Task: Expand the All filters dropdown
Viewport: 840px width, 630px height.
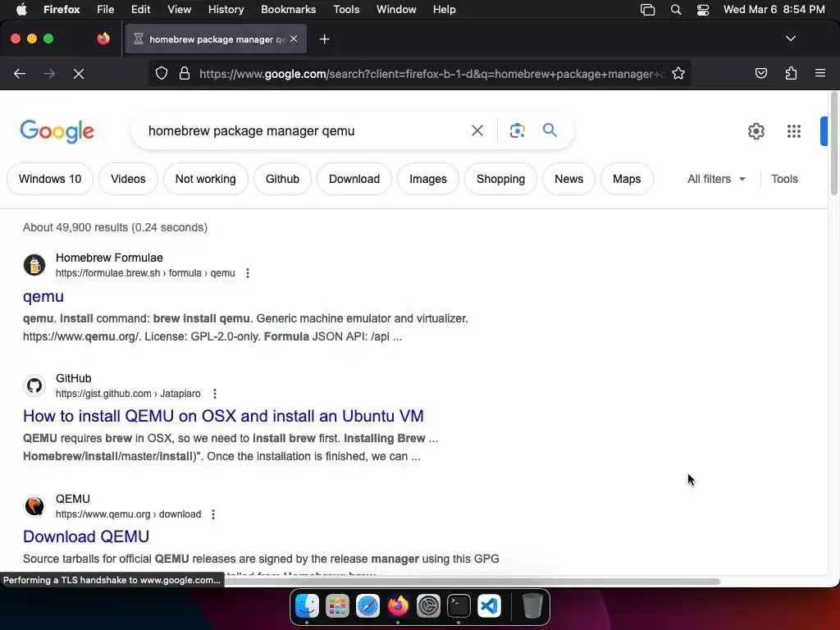Action: (x=716, y=179)
